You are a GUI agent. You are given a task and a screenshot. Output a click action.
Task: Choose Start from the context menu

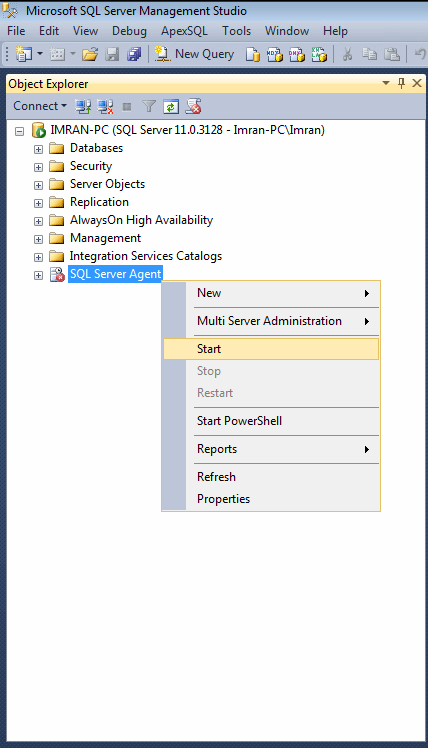[x=271, y=349]
